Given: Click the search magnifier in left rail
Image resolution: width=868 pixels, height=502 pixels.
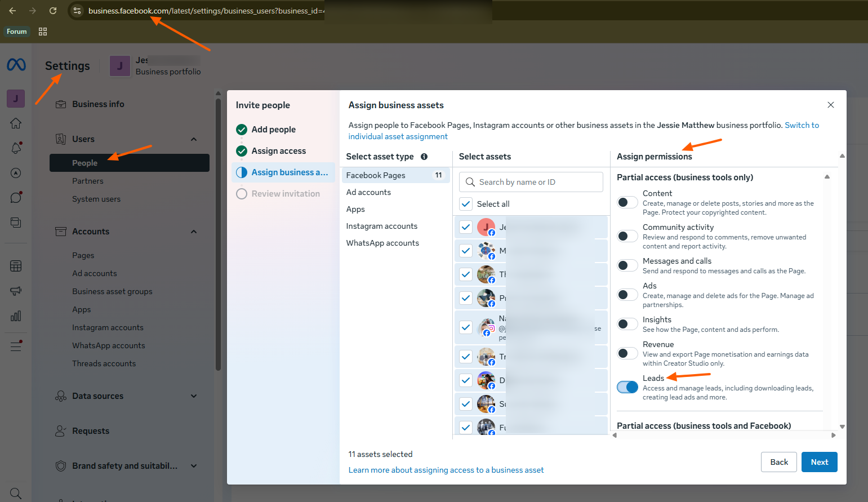Looking at the screenshot, I should click(16, 494).
